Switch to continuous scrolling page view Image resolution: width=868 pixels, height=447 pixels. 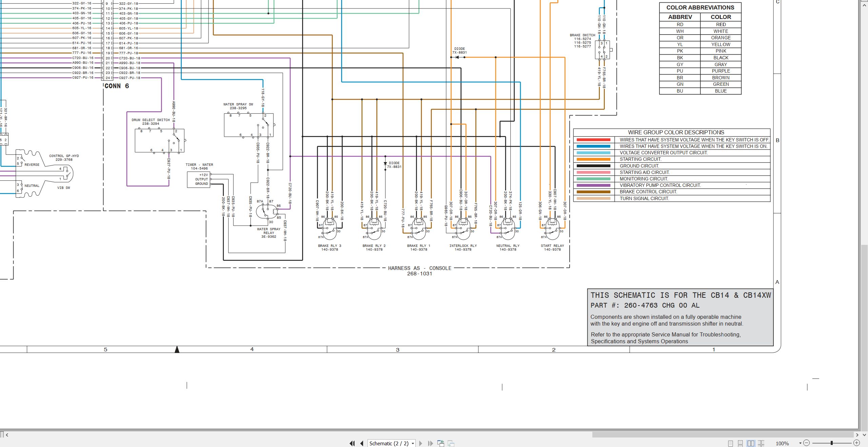(x=741, y=443)
